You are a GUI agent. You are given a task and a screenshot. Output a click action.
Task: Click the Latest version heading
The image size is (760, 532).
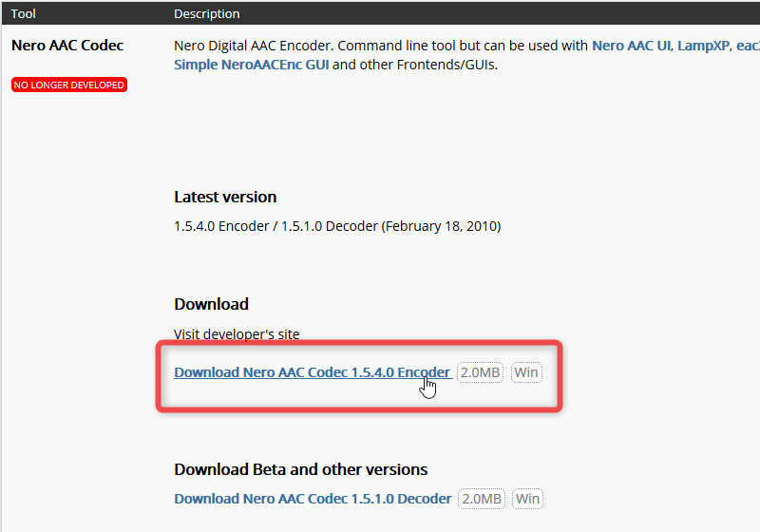tap(225, 197)
